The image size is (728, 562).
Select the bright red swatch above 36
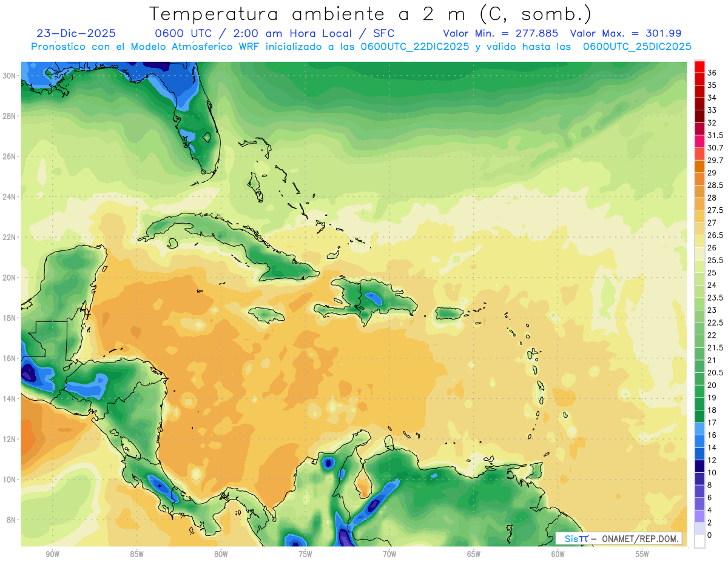point(699,67)
